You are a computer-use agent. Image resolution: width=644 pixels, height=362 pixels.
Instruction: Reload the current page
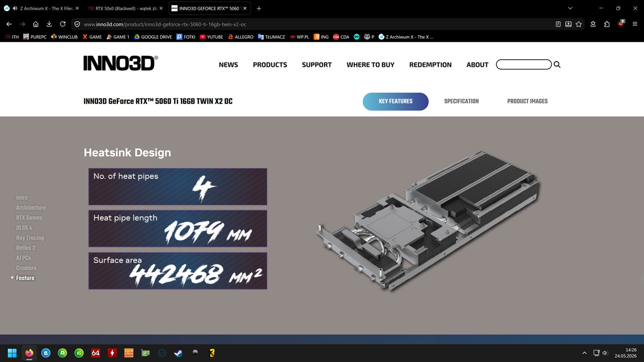click(x=63, y=24)
